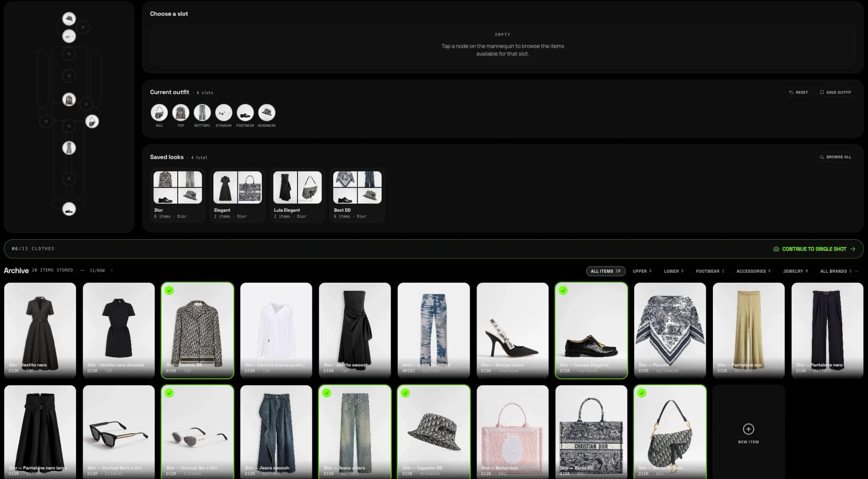Click the 11/ROW value label
868x479 pixels.
97,270
